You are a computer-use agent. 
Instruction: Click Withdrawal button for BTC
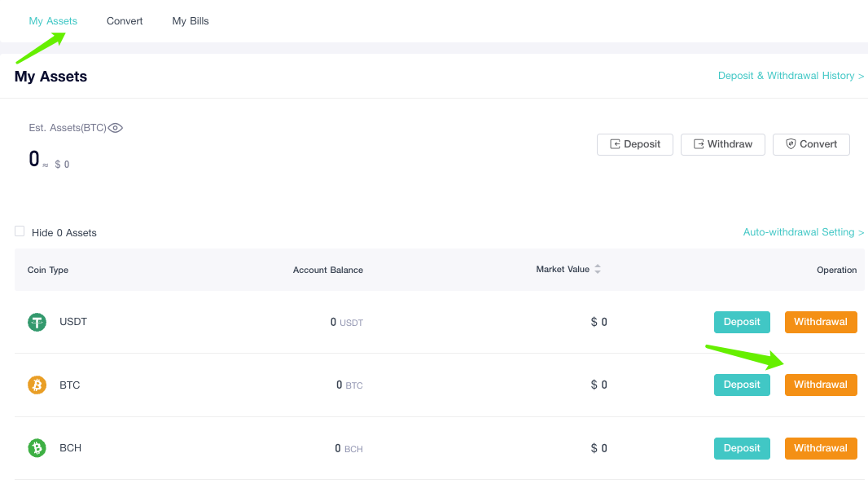click(821, 385)
